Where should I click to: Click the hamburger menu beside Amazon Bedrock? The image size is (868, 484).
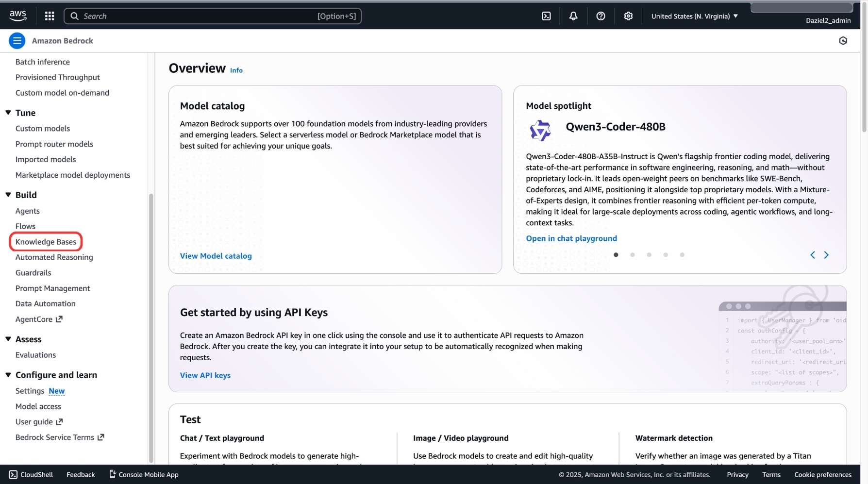17,40
